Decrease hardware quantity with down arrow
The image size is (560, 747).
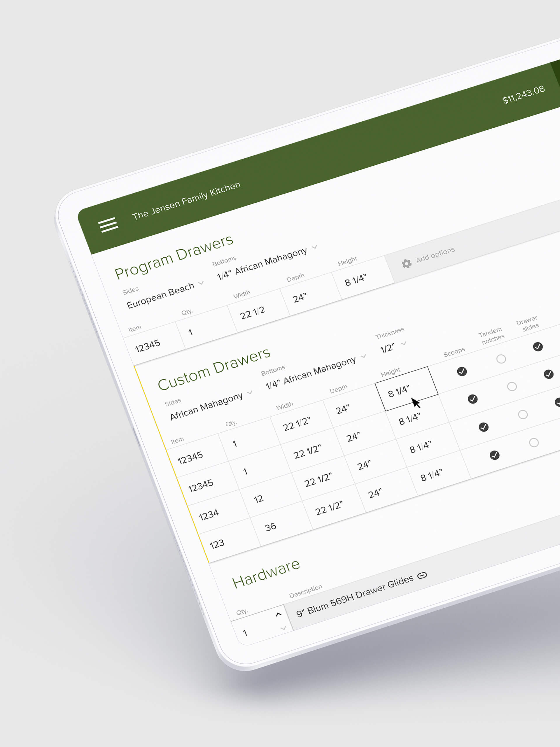(x=283, y=628)
